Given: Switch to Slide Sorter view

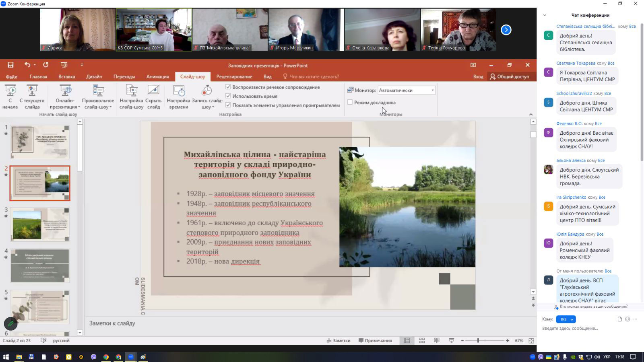Looking at the screenshot, I should pyautogui.click(x=422, y=341).
